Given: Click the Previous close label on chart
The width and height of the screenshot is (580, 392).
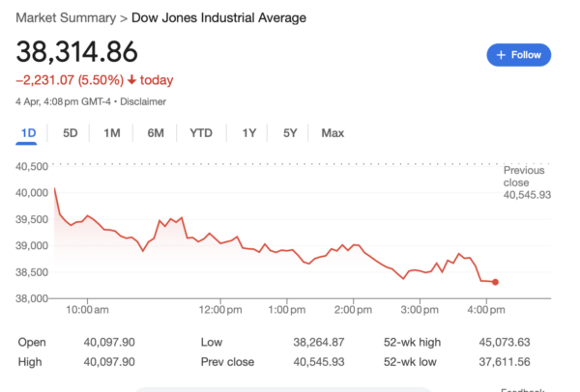Looking at the screenshot, I should [526, 176].
